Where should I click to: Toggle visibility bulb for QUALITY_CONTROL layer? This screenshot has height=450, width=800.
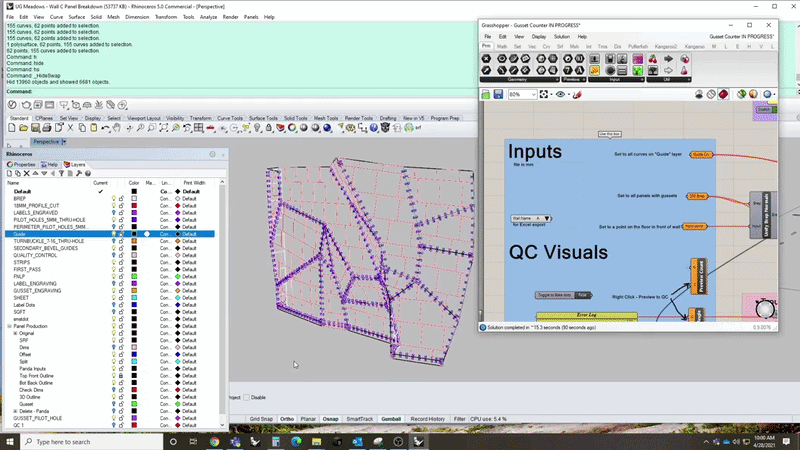coord(113,255)
